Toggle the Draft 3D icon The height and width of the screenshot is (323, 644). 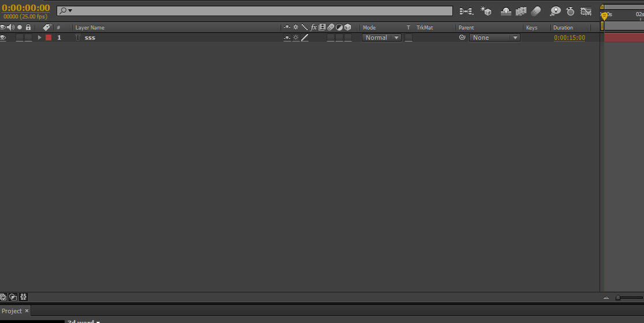(x=486, y=11)
